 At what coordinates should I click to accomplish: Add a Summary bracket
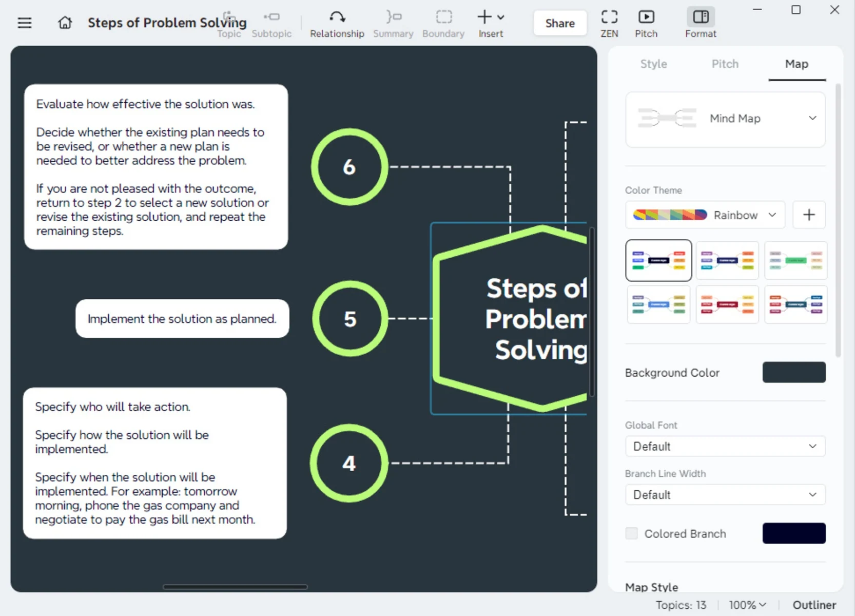[x=393, y=24]
